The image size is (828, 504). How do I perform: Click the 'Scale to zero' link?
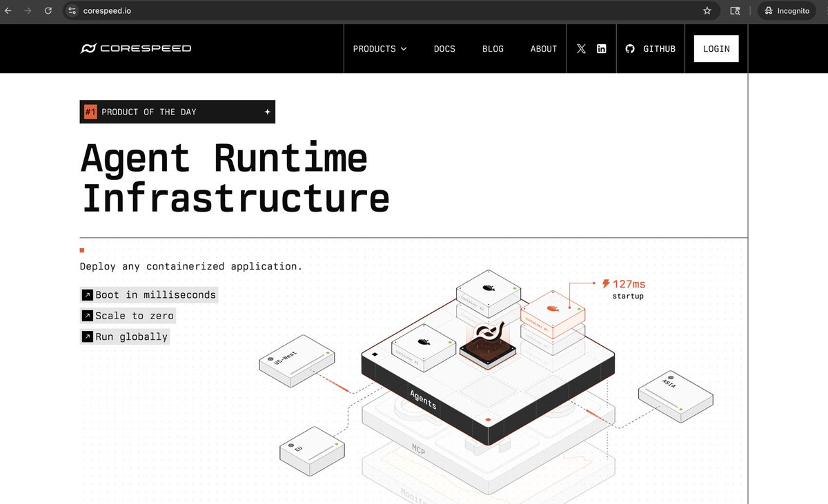[x=128, y=316]
